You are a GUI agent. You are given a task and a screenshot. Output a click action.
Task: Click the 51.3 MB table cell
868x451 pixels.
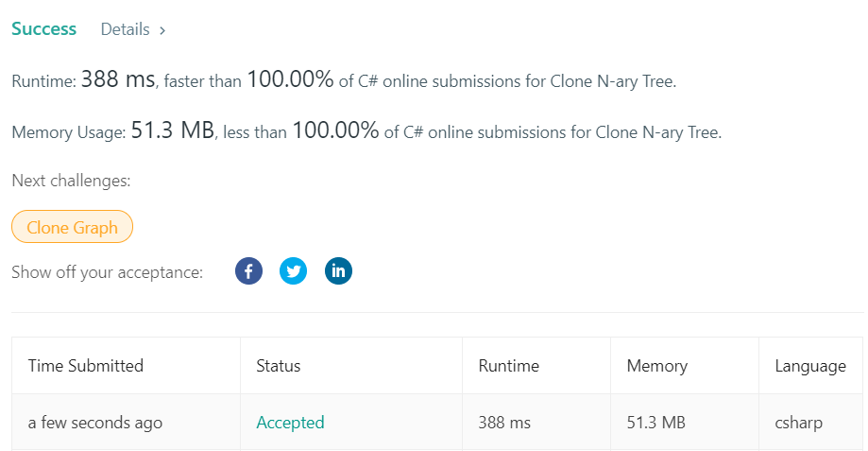coord(655,423)
